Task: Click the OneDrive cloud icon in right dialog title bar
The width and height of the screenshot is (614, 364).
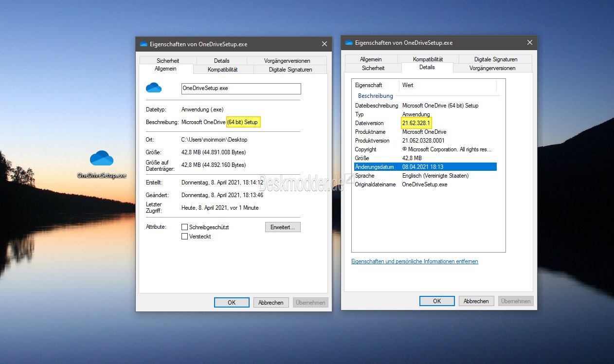Action: click(349, 42)
